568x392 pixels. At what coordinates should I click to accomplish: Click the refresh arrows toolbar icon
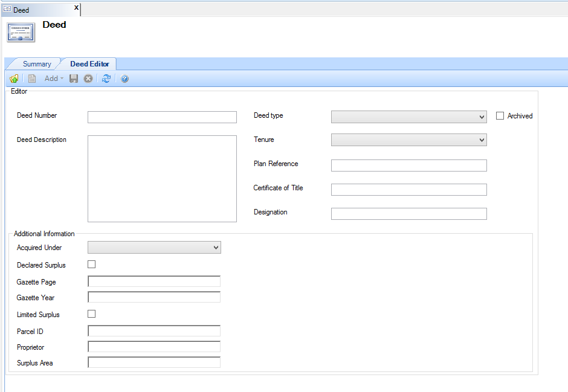(x=106, y=79)
